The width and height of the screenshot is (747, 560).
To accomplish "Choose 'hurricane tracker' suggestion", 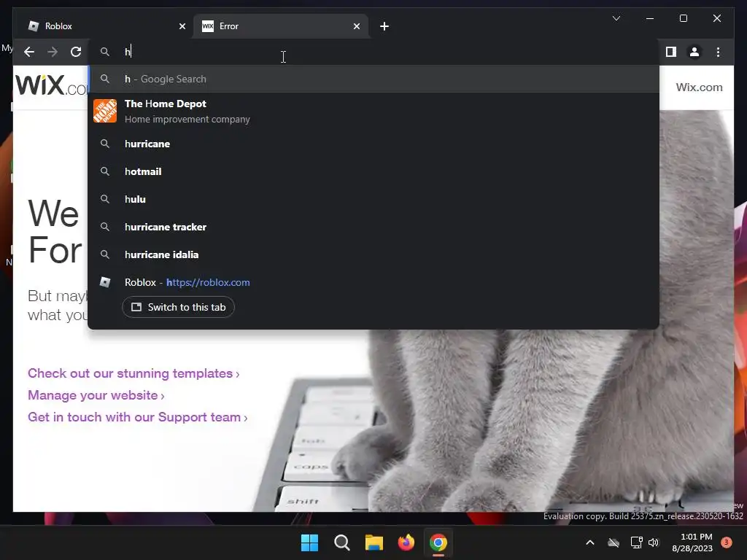I will pos(373,227).
